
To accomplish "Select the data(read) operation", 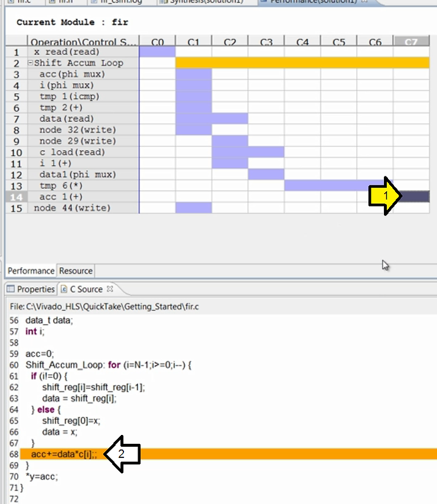I will point(83,119).
